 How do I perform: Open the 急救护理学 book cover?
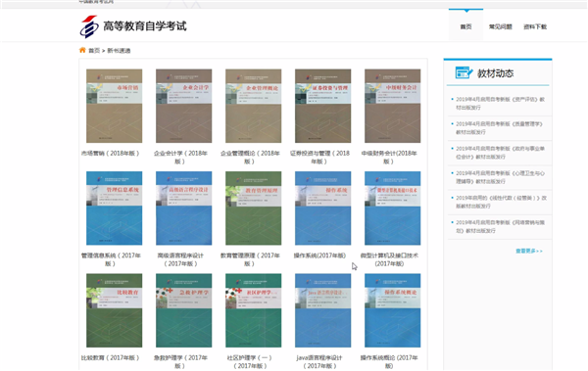pyautogui.click(x=184, y=310)
